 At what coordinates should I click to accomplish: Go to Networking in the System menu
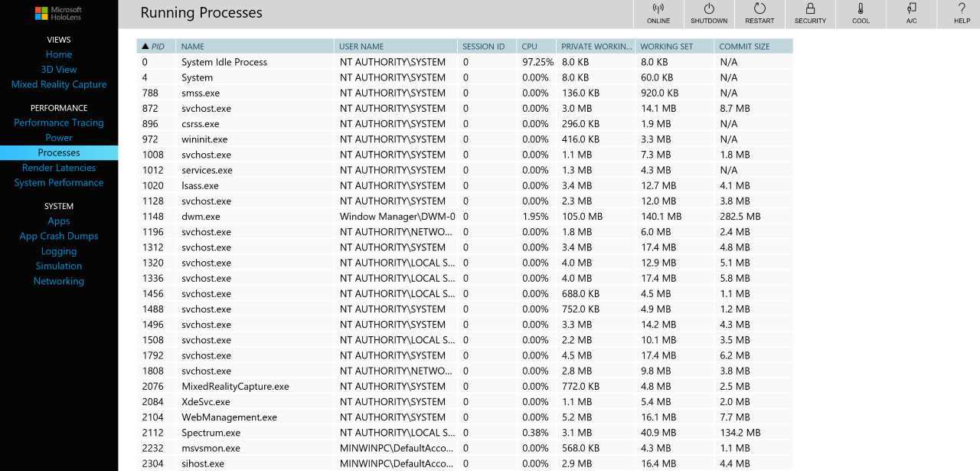[58, 281]
